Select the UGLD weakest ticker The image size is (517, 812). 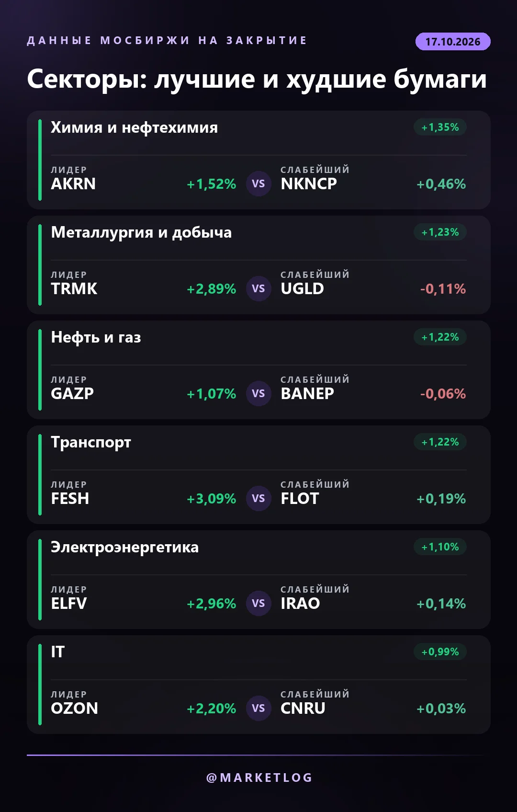coord(303,289)
